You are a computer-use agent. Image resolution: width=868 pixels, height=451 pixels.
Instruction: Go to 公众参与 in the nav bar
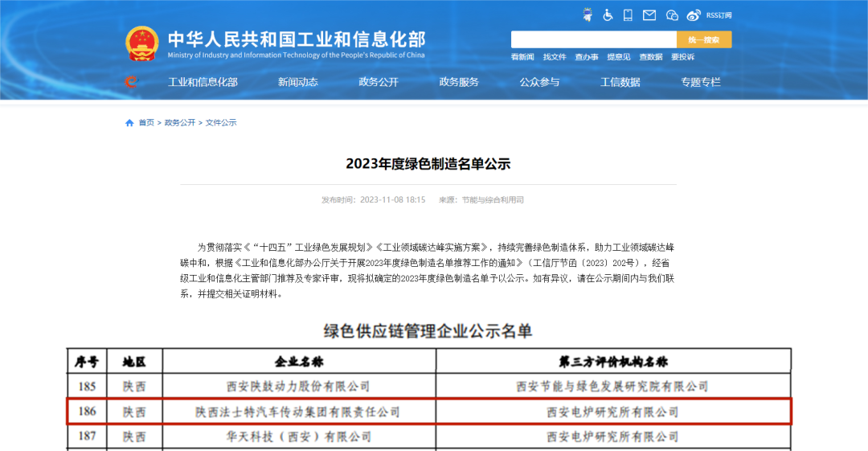539,82
